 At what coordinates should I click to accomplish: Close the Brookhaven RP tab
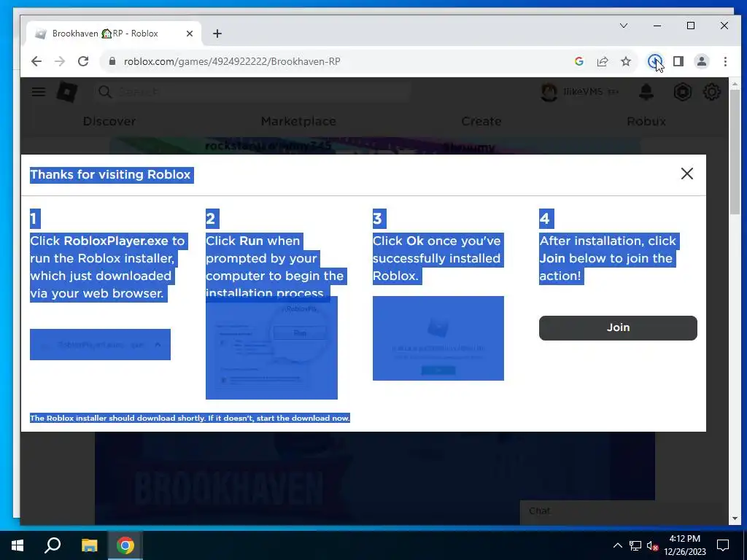point(190,34)
